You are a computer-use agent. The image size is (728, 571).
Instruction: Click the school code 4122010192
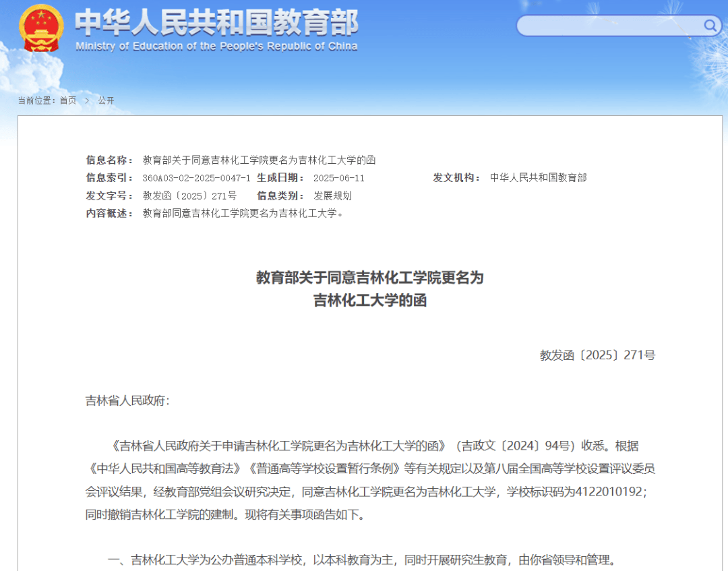[609, 491]
